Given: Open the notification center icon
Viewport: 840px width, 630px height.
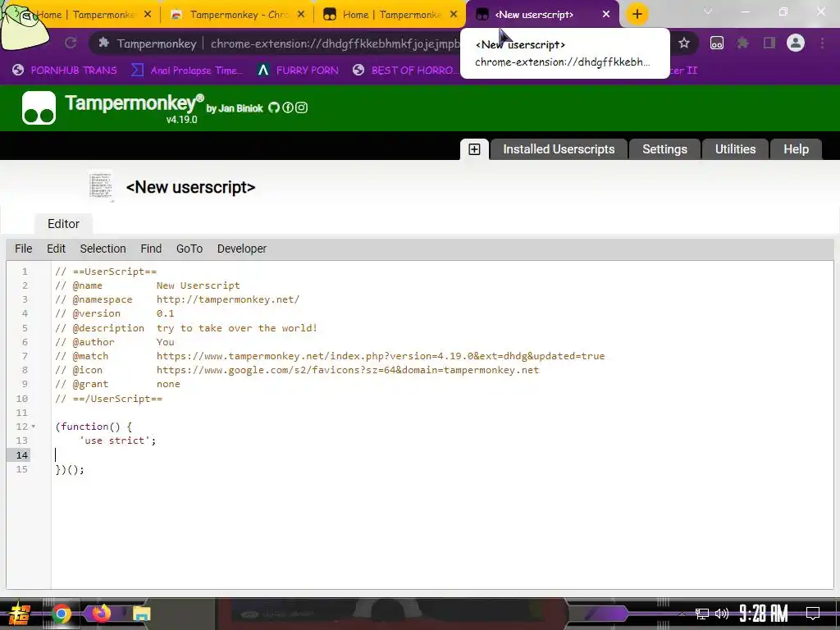Looking at the screenshot, I should tap(813, 613).
